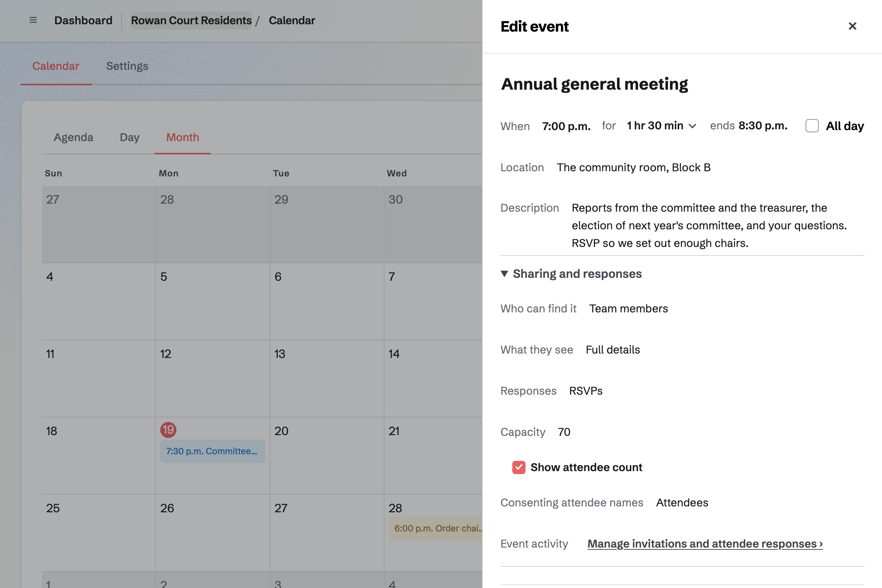The width and height of the screenshot is (882, 588).
Task: Select day 20 in the calendar
Action: point(281,431)
